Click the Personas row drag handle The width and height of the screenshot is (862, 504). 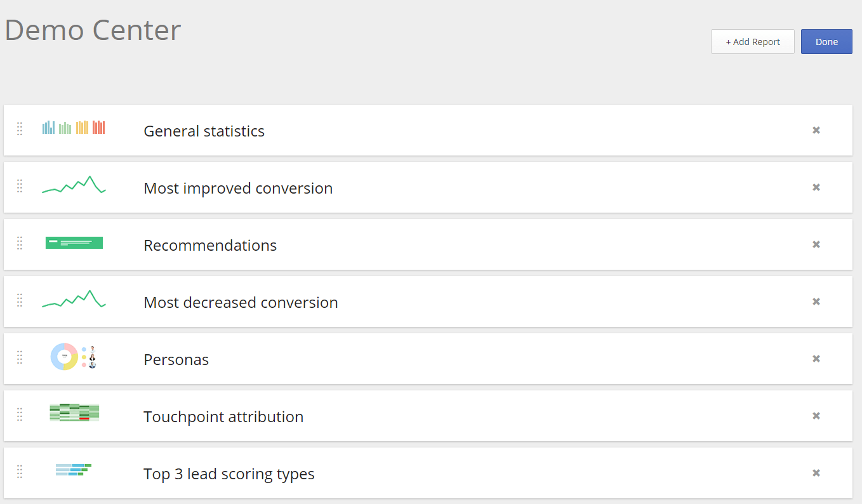pos(20,357)
